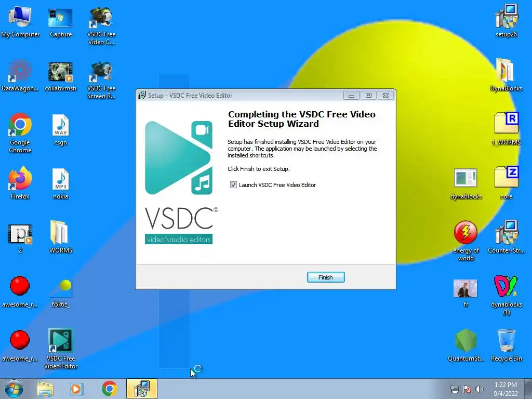
Task: Open Google Chrome from the taskbar
Action: click(109, 389)
